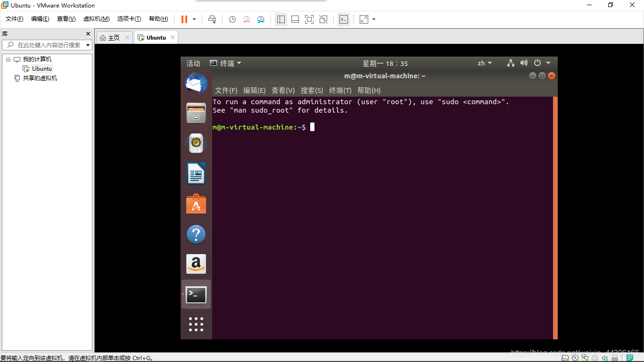Pause the virtual machine with the orange button
This screenshot has width=644, height=362.
(x=184, y=19)
